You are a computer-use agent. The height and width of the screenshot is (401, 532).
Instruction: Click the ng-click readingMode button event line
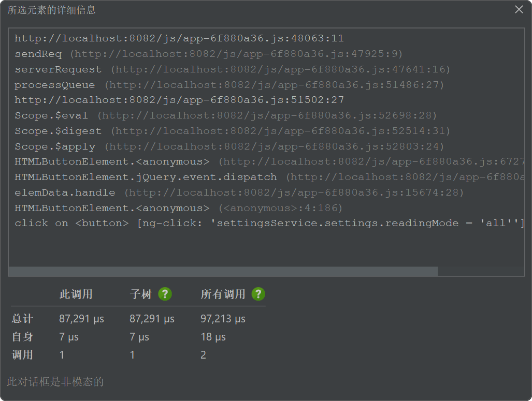click(269, 223)
